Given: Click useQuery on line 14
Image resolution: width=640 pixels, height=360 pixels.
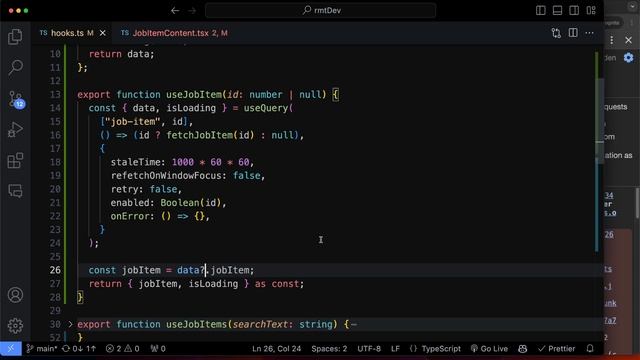Looking at the screenshot, I should pyautogui.click(x=266, y=108).
